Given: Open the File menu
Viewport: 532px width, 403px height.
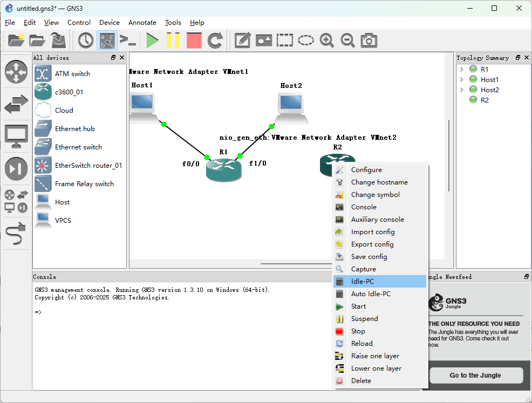Looking at the screenshot, I should 10,23.
